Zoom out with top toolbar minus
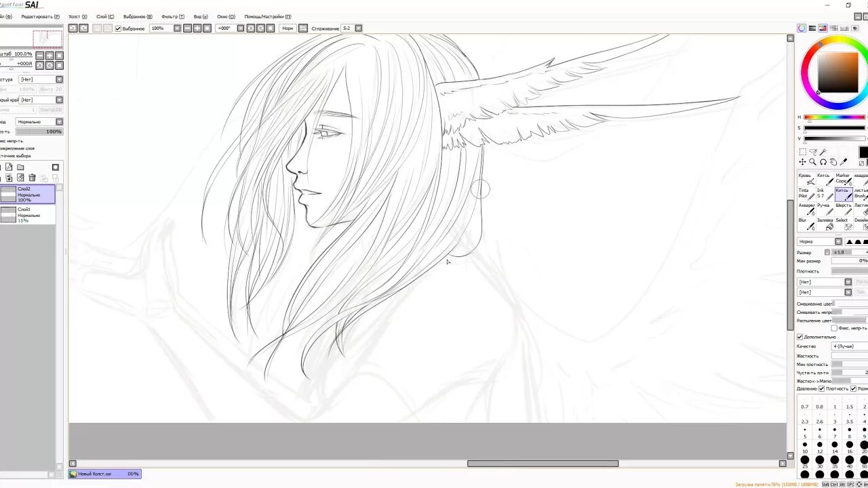 pyautogui.click(x=187, y=28)
